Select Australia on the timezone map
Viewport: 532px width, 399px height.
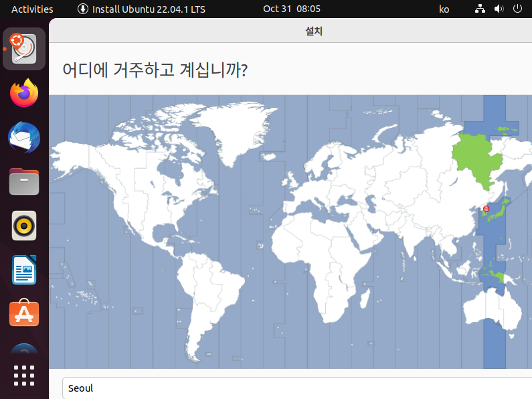pyautogui.click(x=492, y=309)
